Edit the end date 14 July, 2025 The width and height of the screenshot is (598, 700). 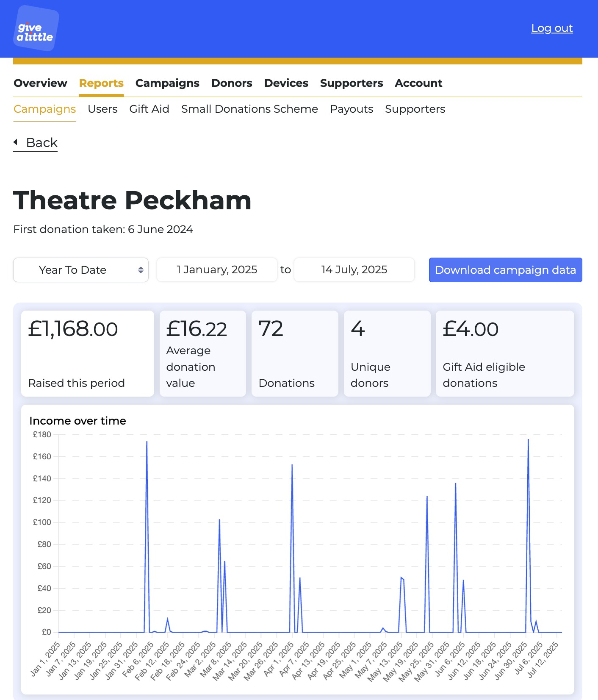(x=354, y=269)
